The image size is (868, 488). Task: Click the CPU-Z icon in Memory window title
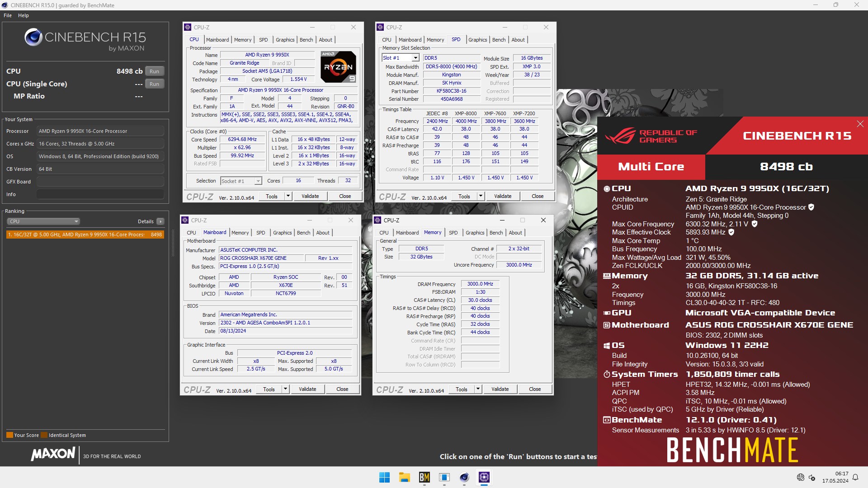tap(378, 220)
